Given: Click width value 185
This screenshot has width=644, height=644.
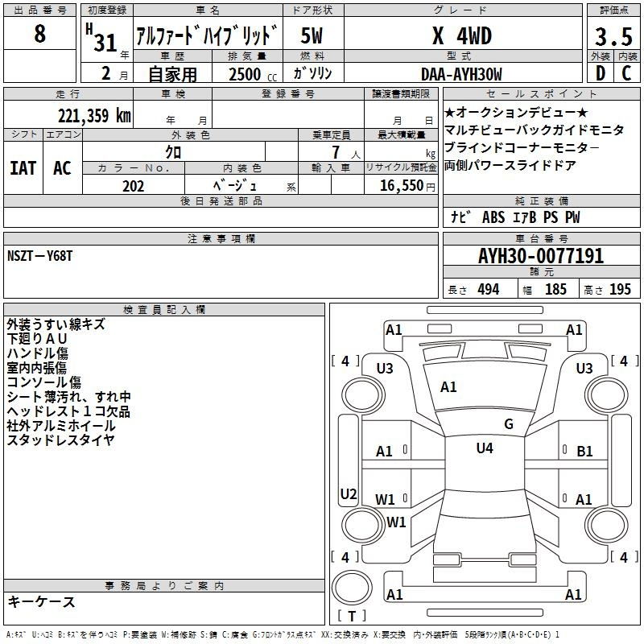Looking at the screenshot, I should pos(555,290).
